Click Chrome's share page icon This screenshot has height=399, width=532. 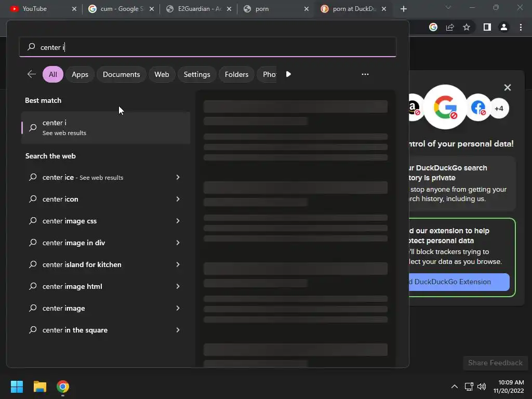450,27
